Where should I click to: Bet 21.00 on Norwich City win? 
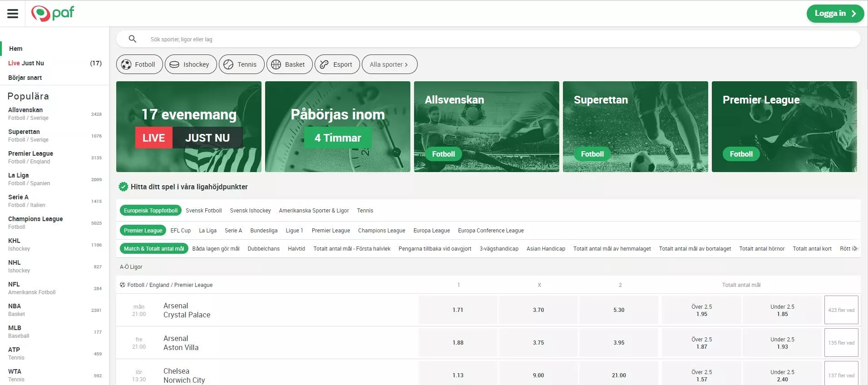[x=619, y=375]
